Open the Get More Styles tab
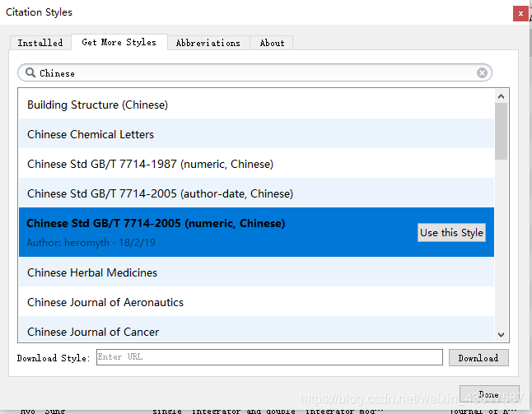Screen dimensions: 532x414 pos(119,42)
